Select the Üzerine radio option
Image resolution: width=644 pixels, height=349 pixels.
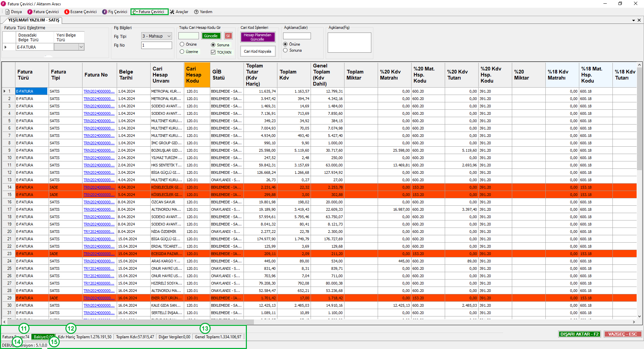point(189,52)
